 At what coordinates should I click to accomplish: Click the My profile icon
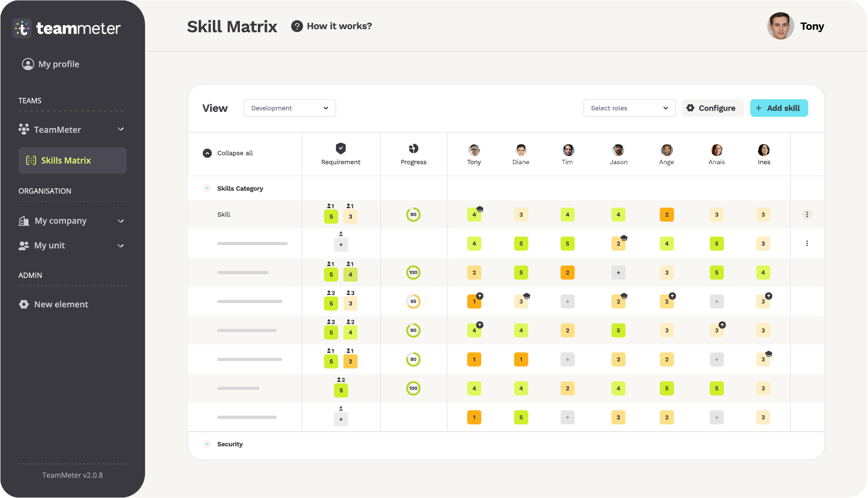[27, 64]
